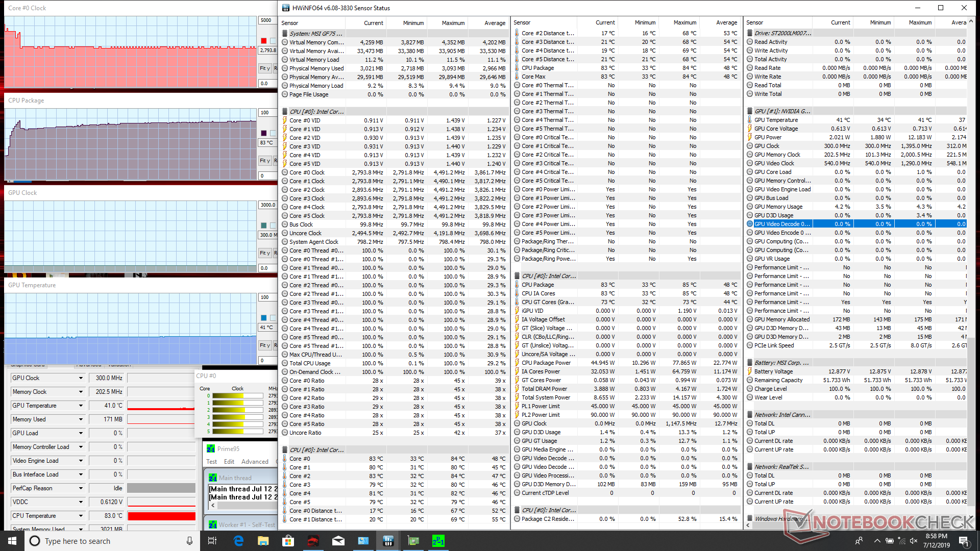Expand PerfCap Reason dropdown arrow
The width and height of the screenshot is (980, 551).
pos(81,488)
